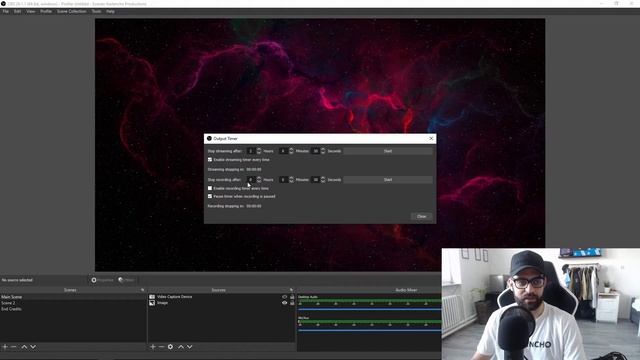
Task: Enable recording timer every time checkbox
Action: [x=210, y=188]
